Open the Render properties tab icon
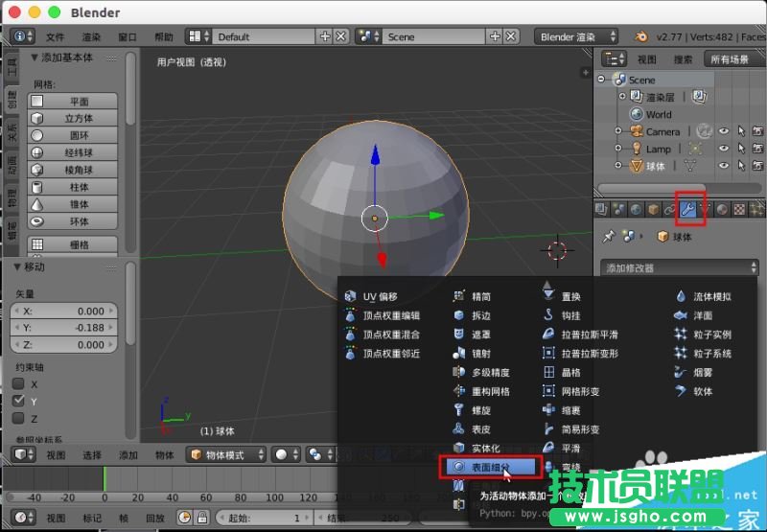The height and width of the screenshot is (532, 767). click(602, 210)
